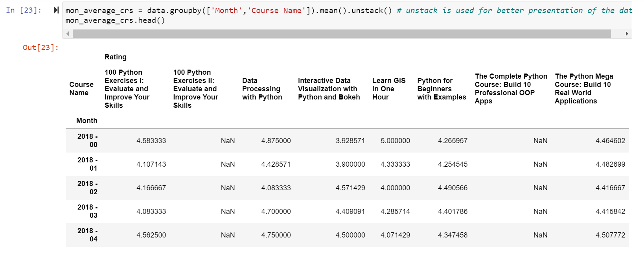
Task: Click the value 4.416667
Action: [610, 188]
